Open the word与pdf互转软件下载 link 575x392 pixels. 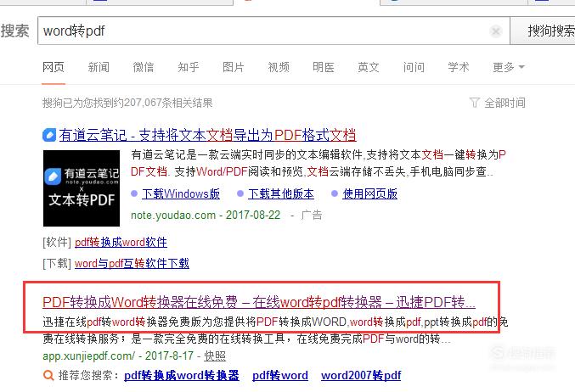click(x=132, y=263)
